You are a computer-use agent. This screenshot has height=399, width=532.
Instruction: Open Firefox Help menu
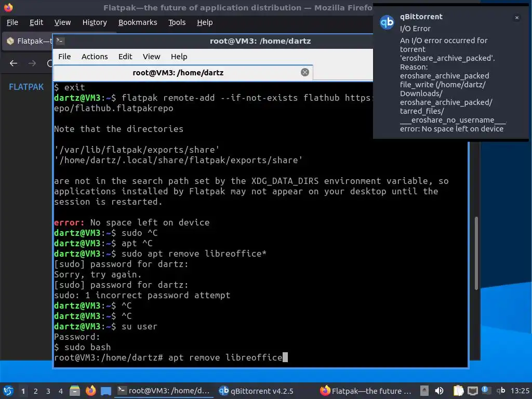pos(205,22)
